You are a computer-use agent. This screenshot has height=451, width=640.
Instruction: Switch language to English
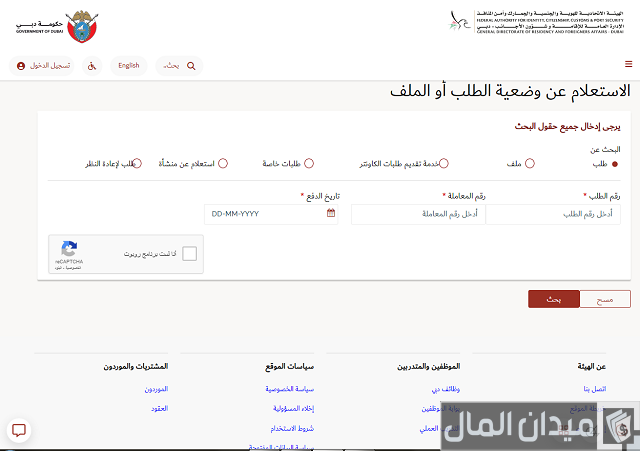point(129,66)
